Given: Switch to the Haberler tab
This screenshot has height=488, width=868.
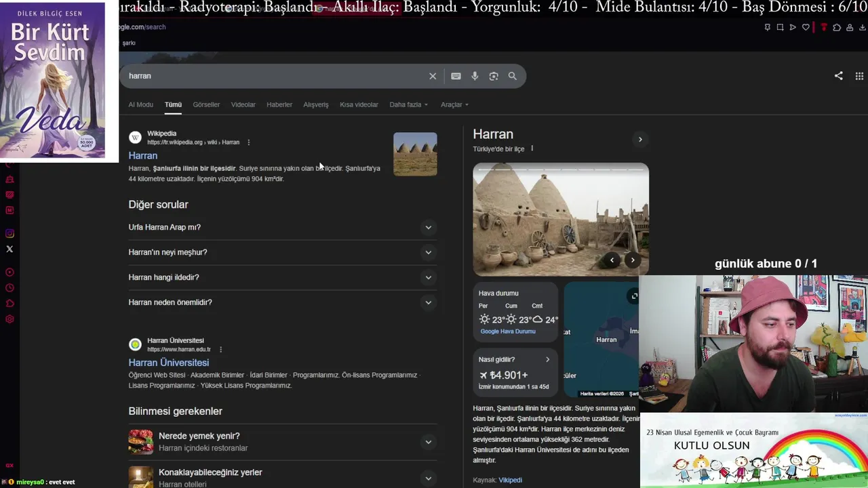Looking at the screenshot, I should (x=279, y=104).
